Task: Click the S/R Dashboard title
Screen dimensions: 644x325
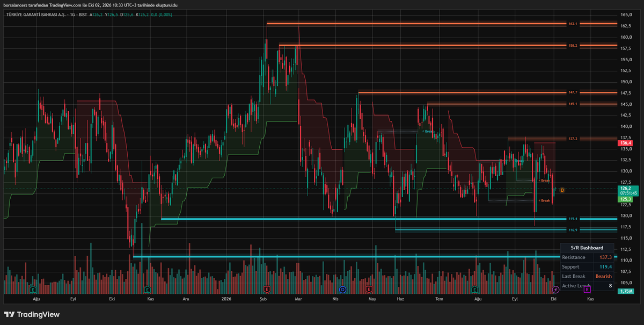Action: 587,248
